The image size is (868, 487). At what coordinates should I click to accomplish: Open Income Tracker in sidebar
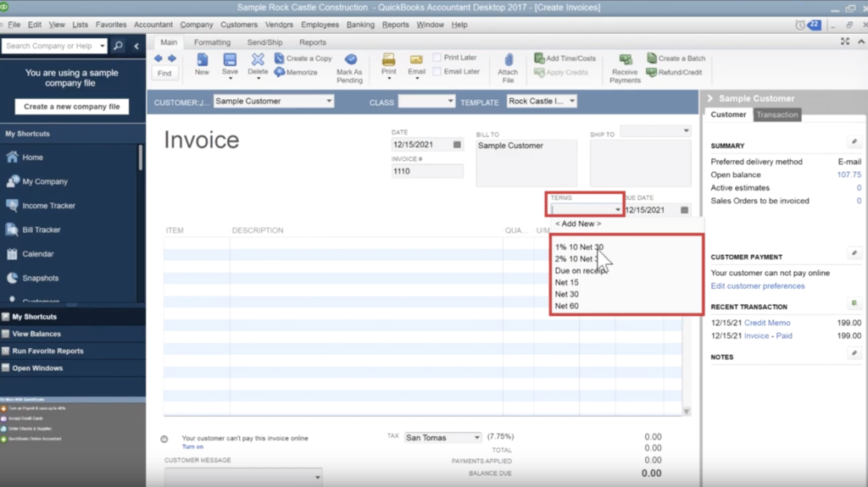pos(48,205)
